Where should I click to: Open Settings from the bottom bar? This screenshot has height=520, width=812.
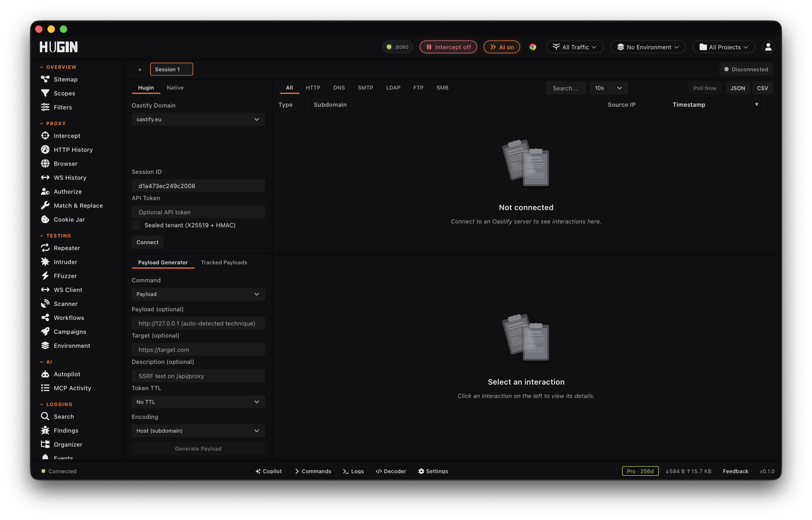click(x=433, y=471)
